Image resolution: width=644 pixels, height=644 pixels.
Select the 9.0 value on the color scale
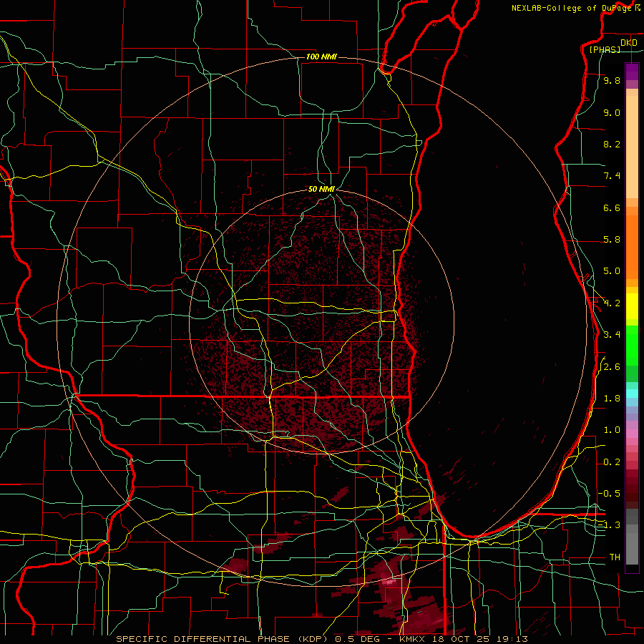[x=612, y=113]
